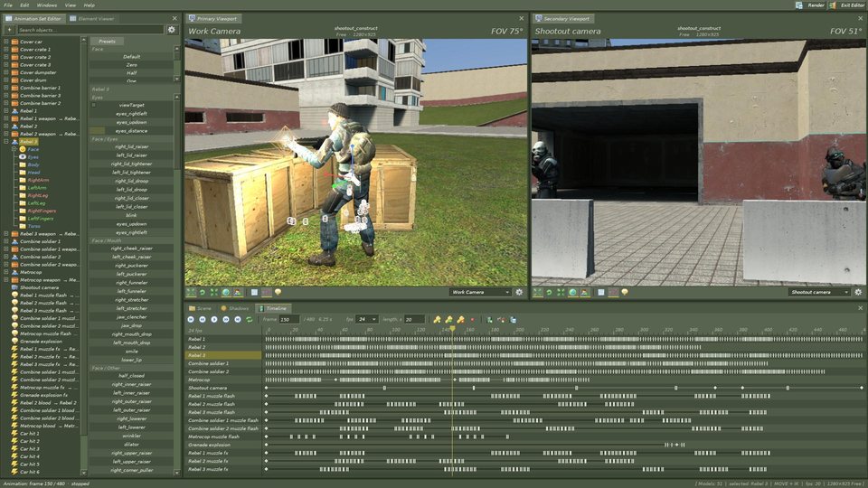The image size is (868, 488).
Task: Open Secondary Viewport settings gear
Action: tap(858, 292)
